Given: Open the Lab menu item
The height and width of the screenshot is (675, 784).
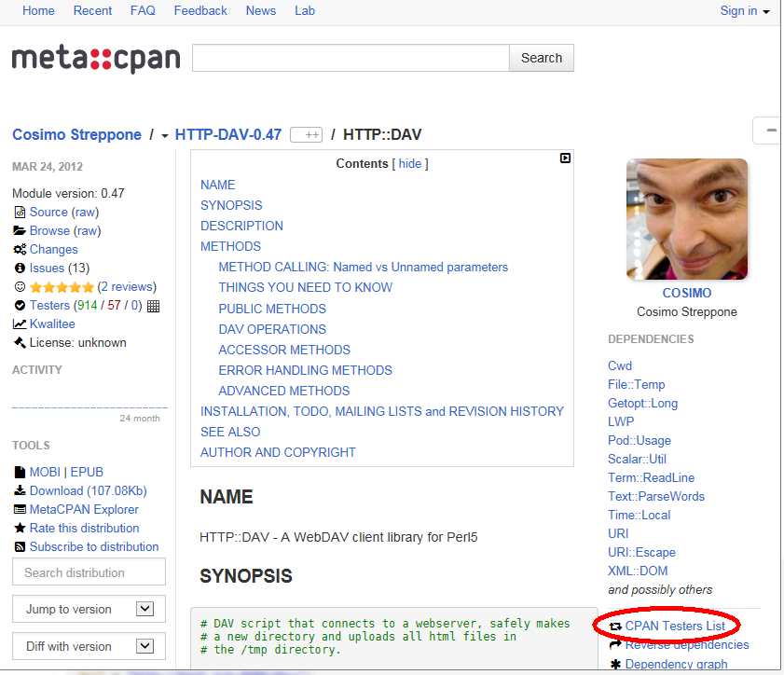Looking at the screenshot, I should (305, 11).
